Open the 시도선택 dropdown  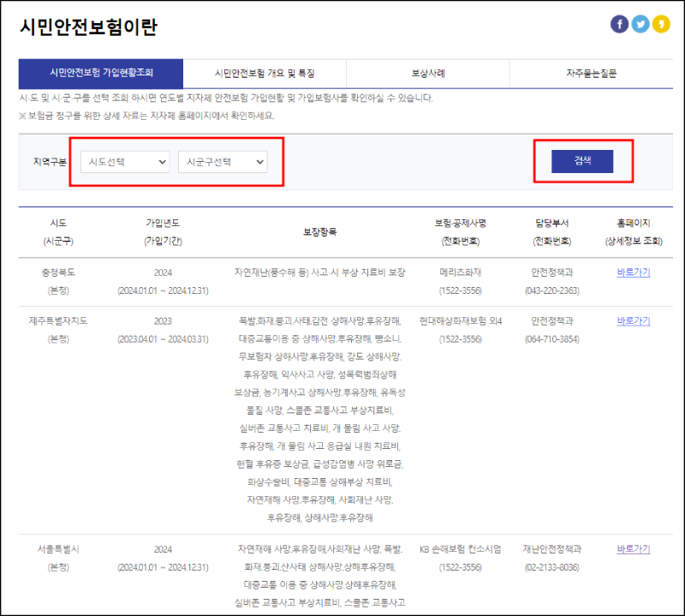tap(124, 162)
